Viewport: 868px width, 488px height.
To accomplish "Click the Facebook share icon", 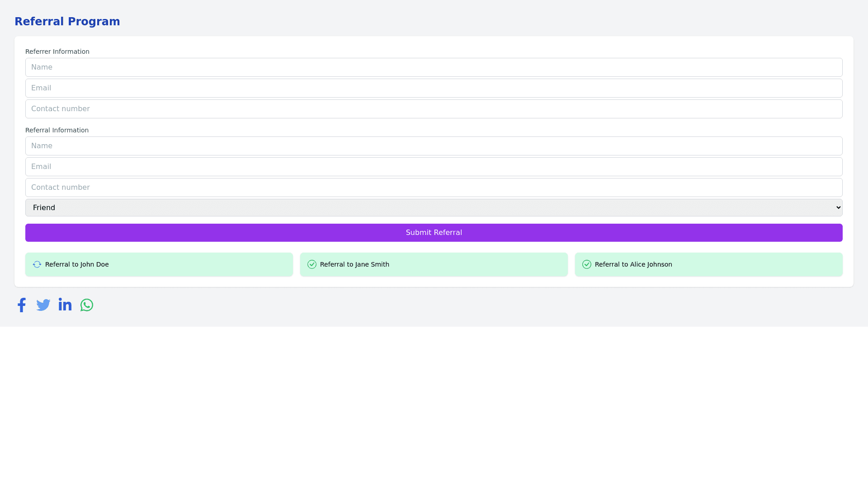I will [x=22, y=305].
